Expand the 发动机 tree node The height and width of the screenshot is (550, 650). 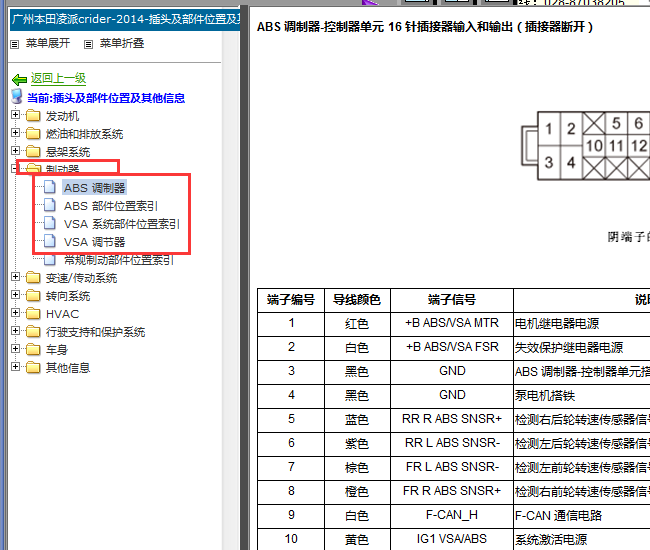click(15, 115)
